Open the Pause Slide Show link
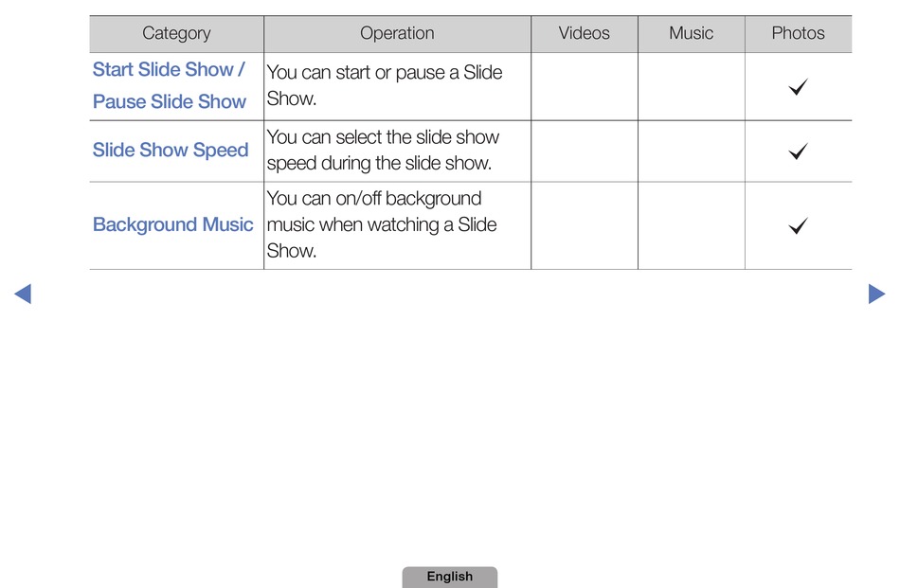The image size is (900, 588). pos(170,101)
